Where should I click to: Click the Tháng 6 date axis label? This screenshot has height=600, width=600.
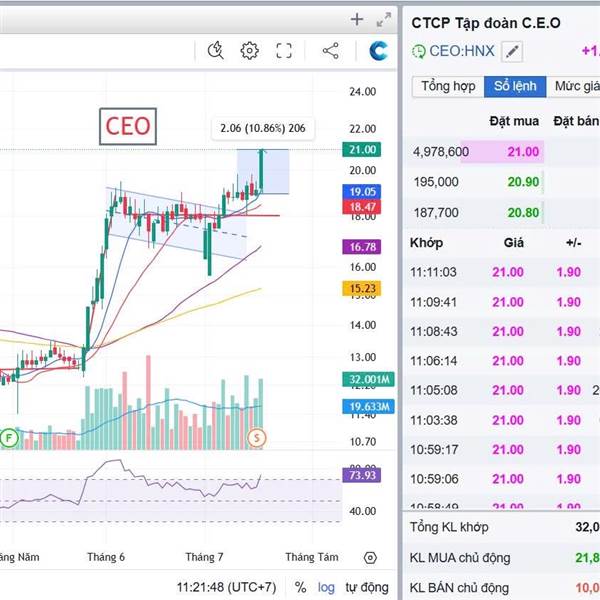tap(106, 557)
